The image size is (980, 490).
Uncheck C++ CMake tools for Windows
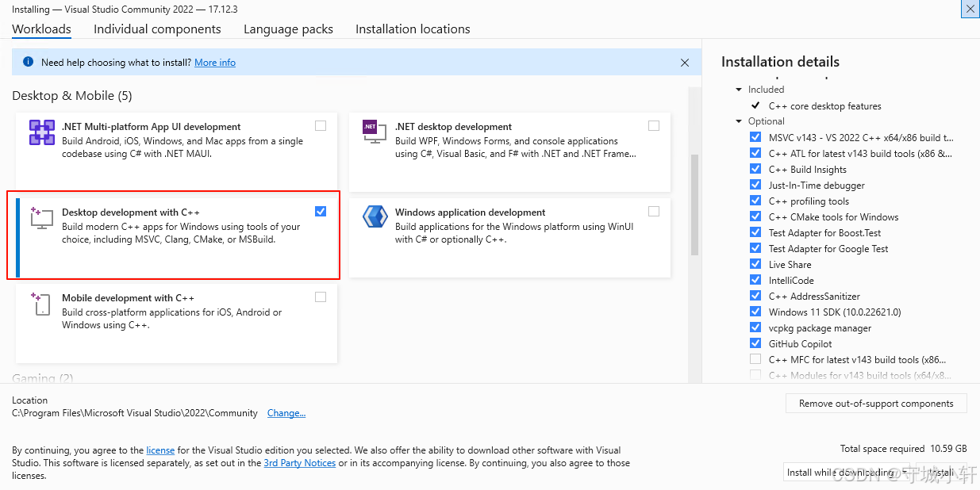point(755,216)
